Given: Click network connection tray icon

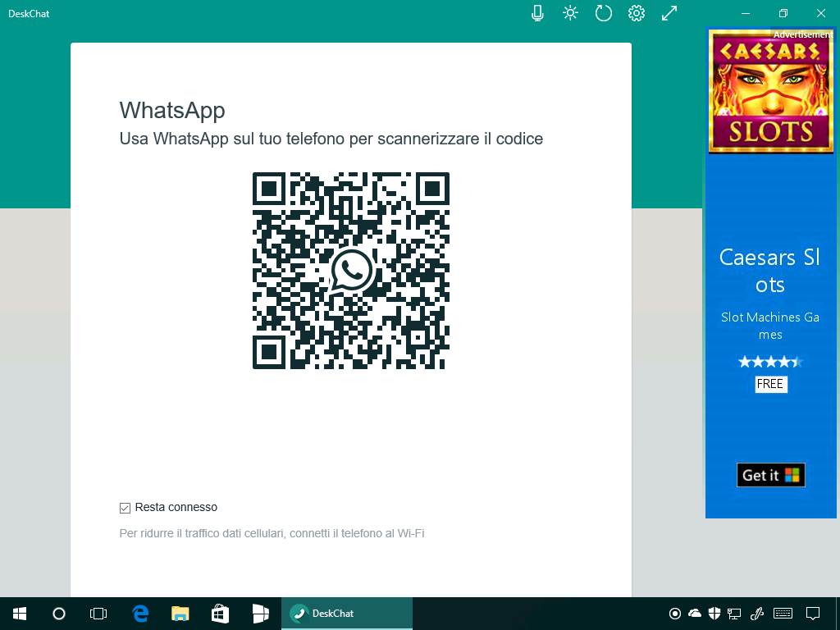Looking at the screenshot, I should tap(734, 614).
